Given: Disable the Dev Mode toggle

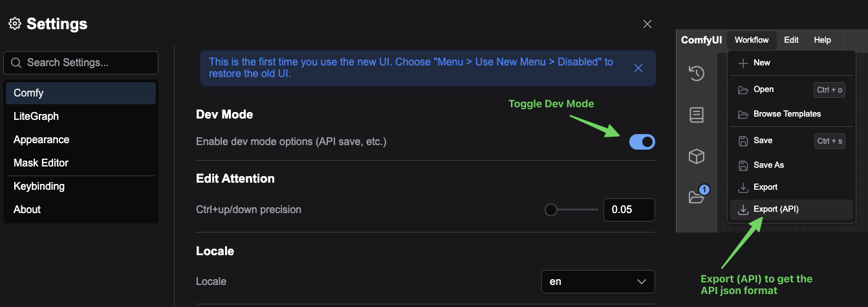Looking at the screenshot, I should coord(642,141).
